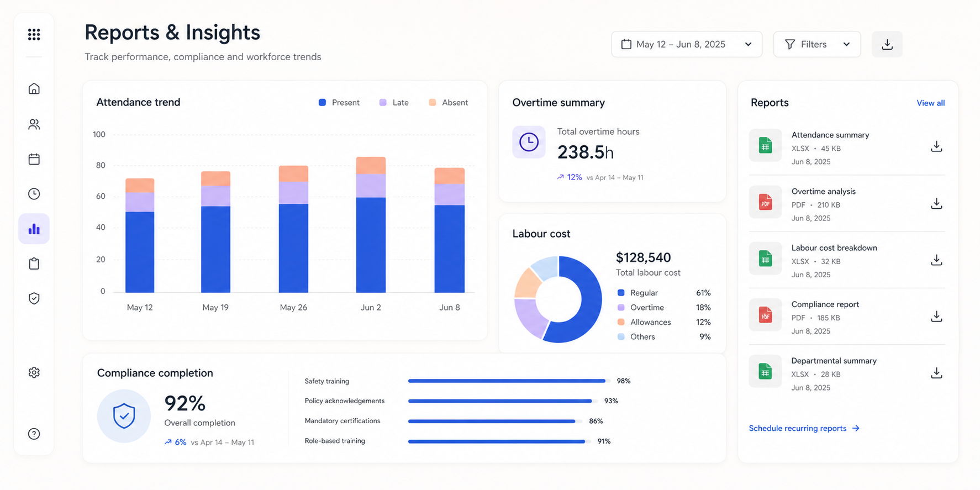Image resolution: width=980 pixels, height=490 pixels.
Task: Open the app grid menu icon
Action: [x=34, y=34]
